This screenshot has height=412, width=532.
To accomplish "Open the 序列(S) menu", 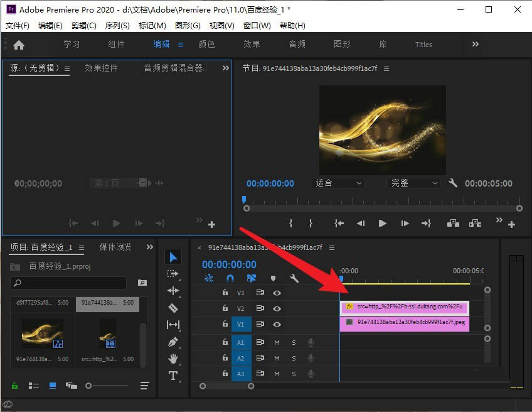I will 117,26.
